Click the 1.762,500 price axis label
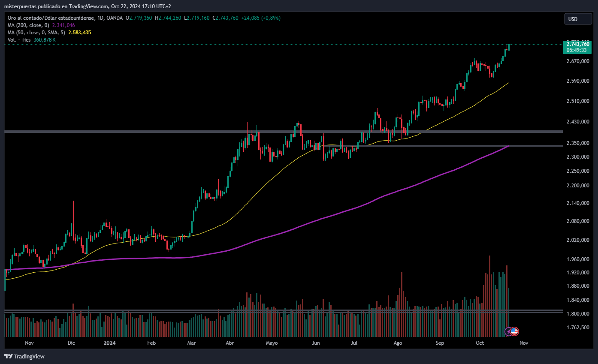The image size is (598, 364). [x=578, y=328]
